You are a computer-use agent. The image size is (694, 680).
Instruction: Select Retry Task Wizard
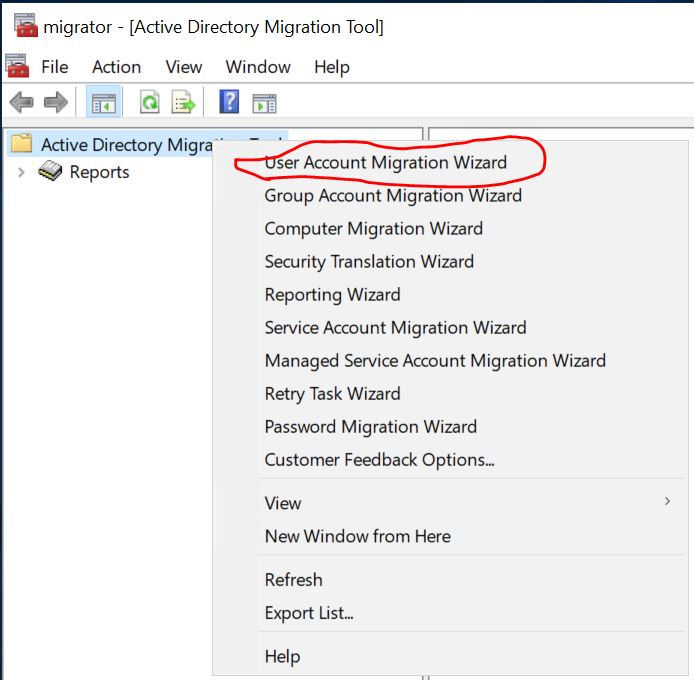[x=332, y=394]
